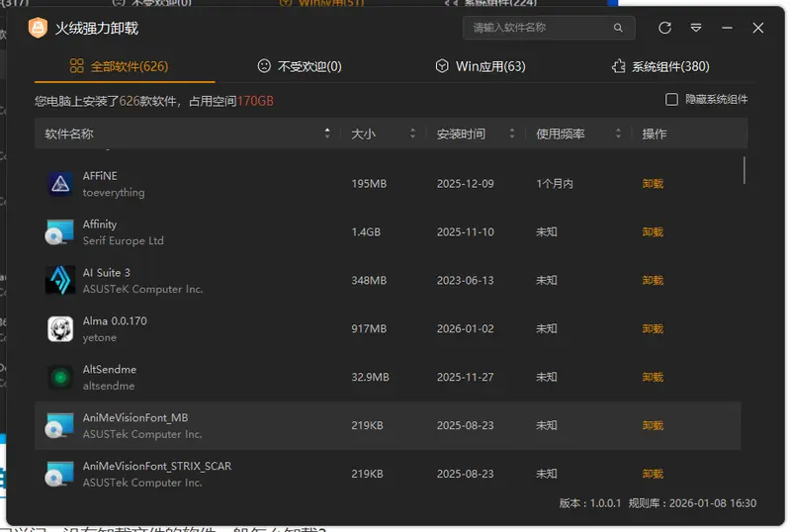This screenshot has width=791, height=532.
Task: Uninstall Affinity via 卸载 link
Action: click(x=653, y=232)
